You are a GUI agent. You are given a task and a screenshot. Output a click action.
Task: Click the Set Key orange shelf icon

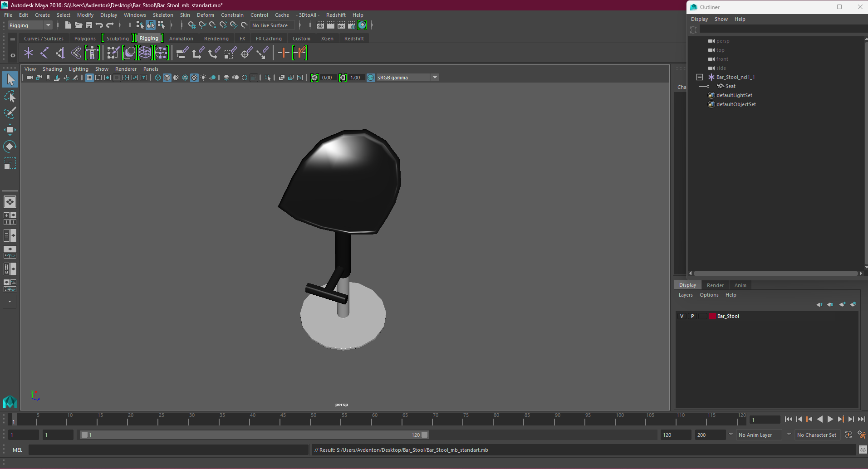284,53
